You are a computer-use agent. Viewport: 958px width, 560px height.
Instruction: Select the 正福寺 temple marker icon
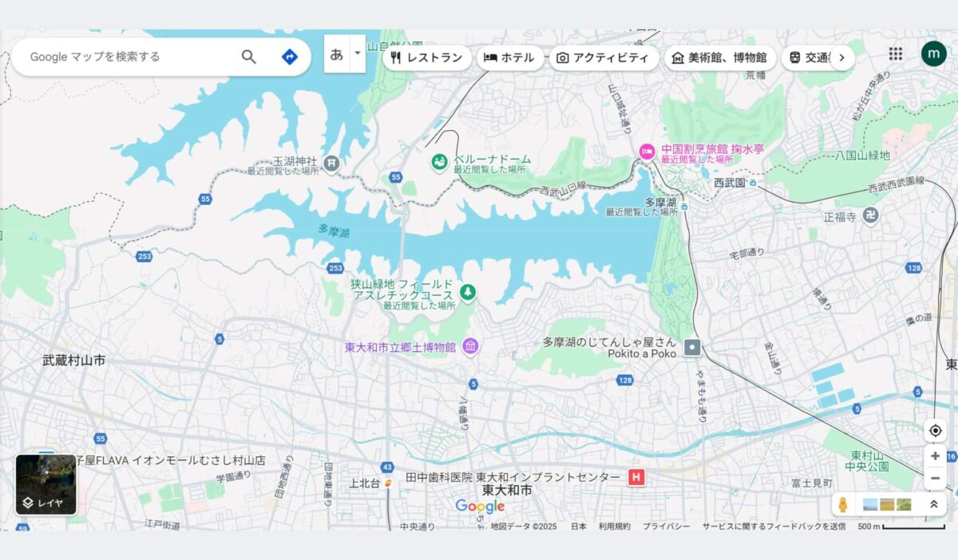pyautogui.click(x=872, y=216)
